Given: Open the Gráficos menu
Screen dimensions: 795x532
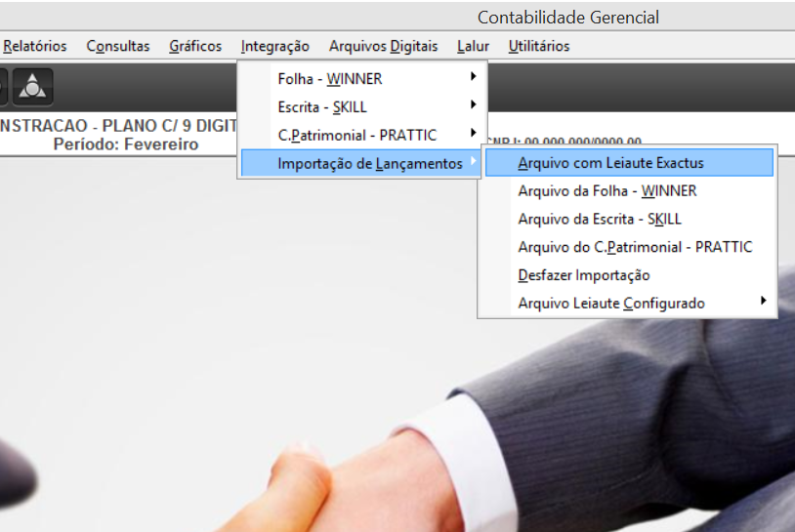Looking at the screenshot, I should coord(195,46).
